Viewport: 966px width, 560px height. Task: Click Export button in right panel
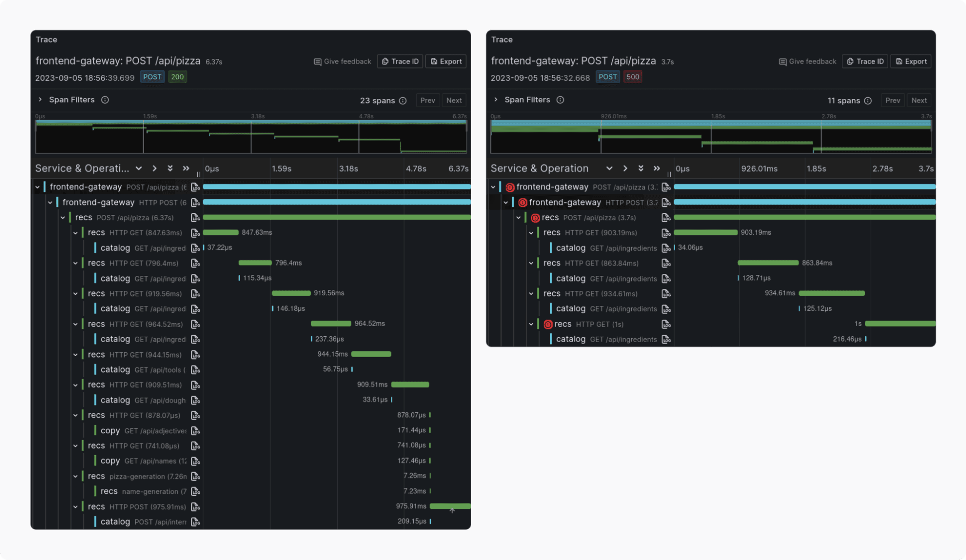911,61
